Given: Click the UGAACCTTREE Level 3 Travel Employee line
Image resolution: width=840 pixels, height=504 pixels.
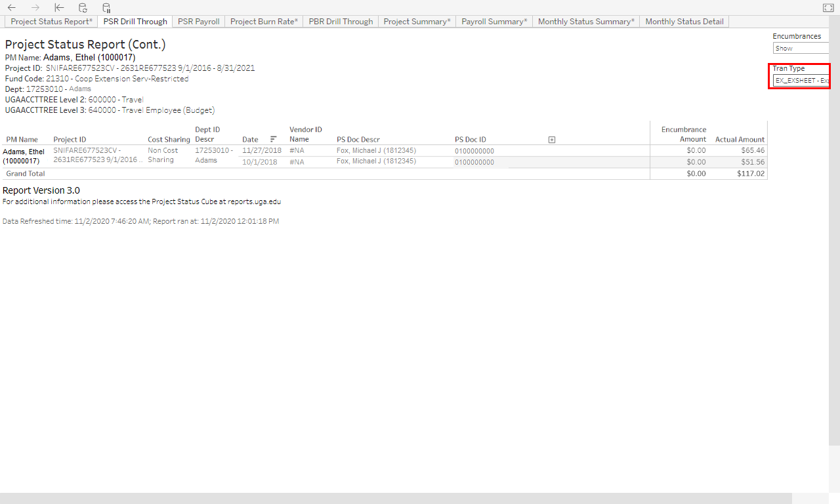Looking at the screenshot, I should point(110,110).
